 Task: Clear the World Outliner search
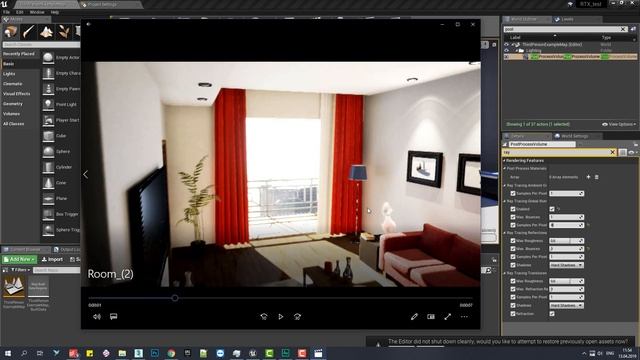[623, 29]
